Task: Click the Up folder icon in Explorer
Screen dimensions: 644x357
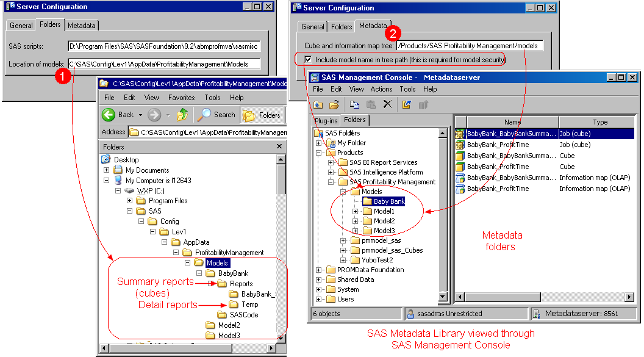Action: tap(182, 115)
